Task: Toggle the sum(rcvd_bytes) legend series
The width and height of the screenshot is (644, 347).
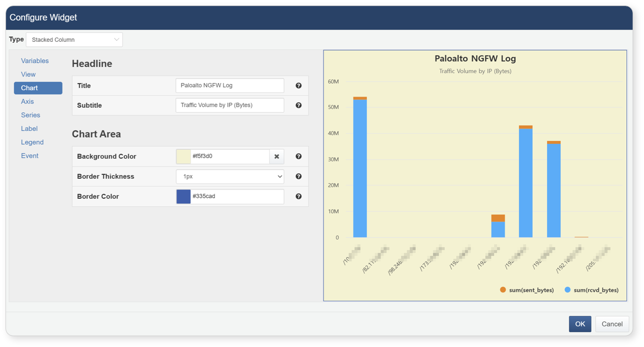Action: click(591, 290)
